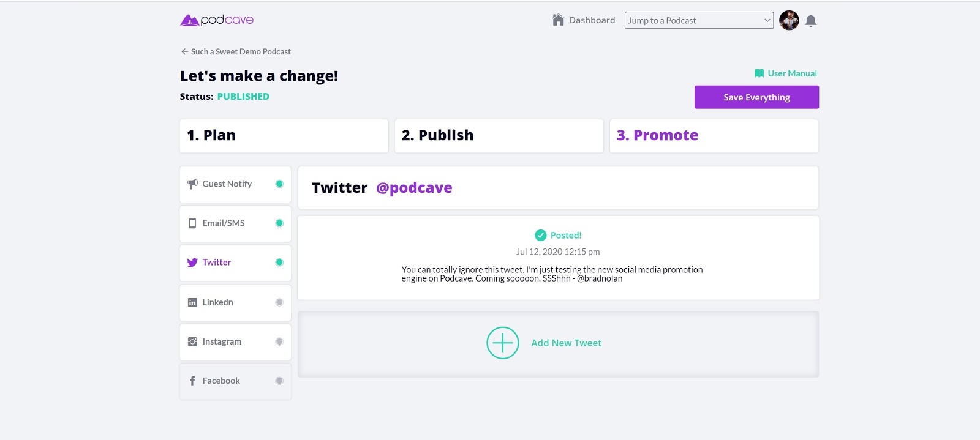Click the user avatar picture

click(x=789, y=20)
